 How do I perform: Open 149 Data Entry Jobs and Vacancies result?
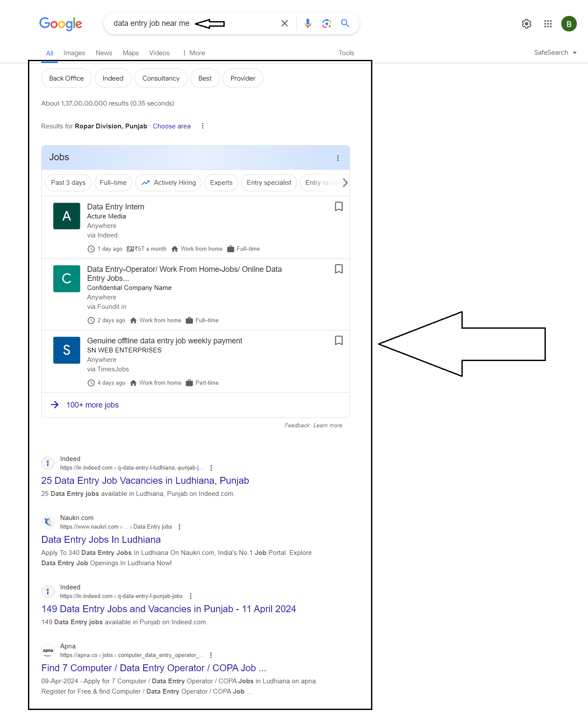(169, 609)
